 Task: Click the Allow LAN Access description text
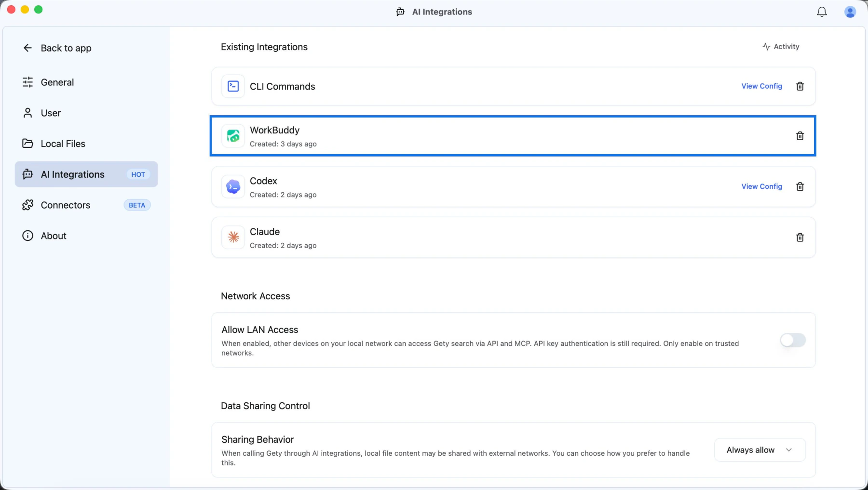click(x=480, y=348)
